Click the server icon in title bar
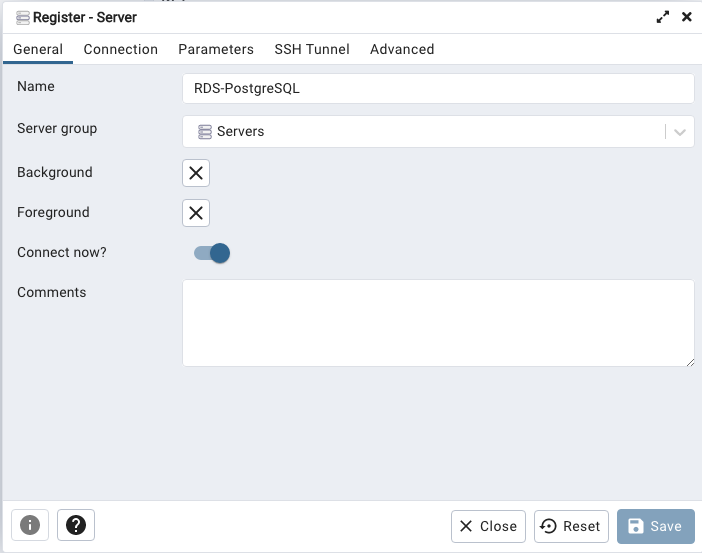This screenshot has height=553, width=702. click(x=22, y=17)
